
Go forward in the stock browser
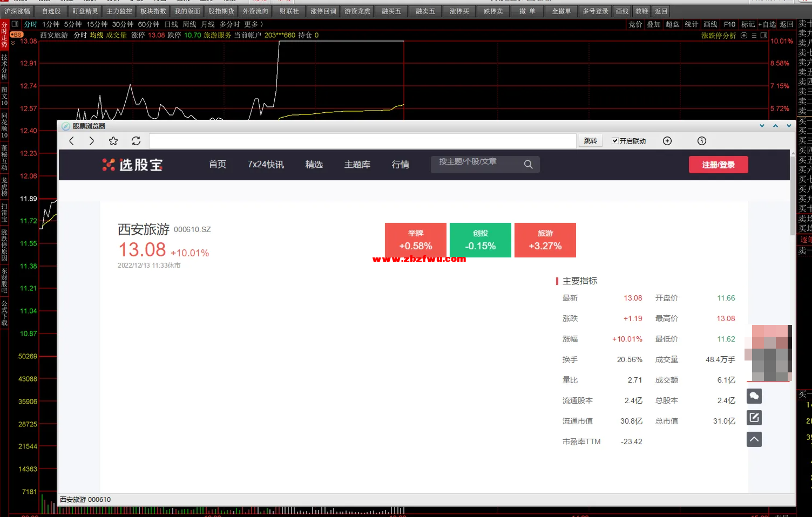(91, 141)
